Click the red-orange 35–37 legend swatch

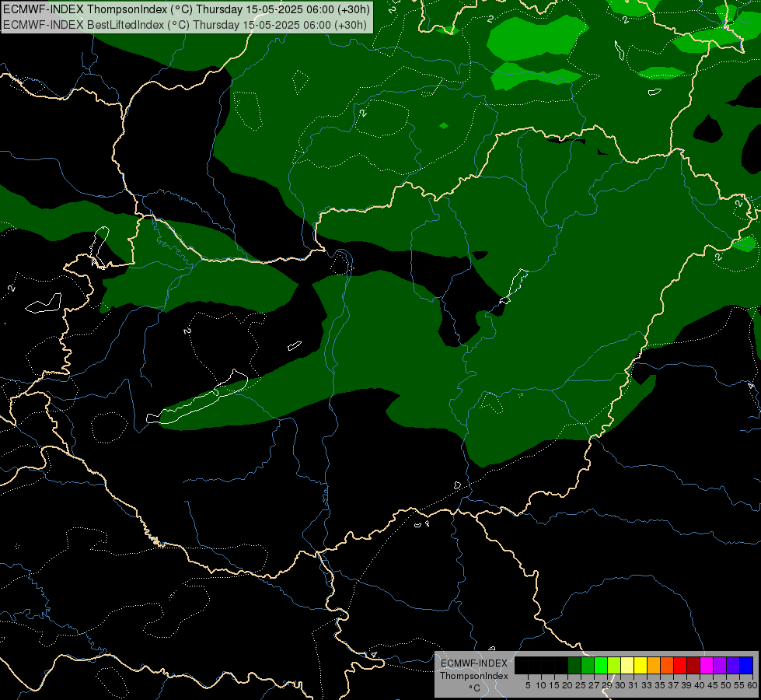tap(667, 665)
